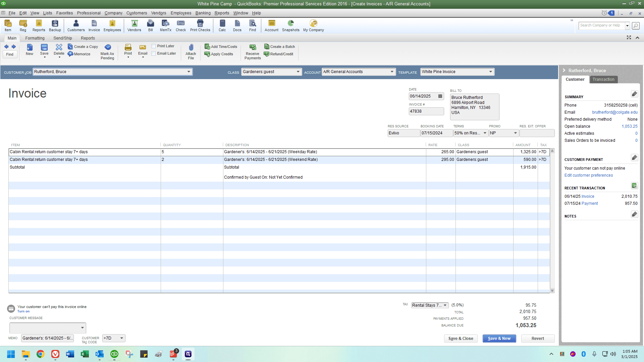Image resolution: width=644 pixels, height=362 pixels.
Task: Open Recent Transaction report icon
Action: coord(634,186)
